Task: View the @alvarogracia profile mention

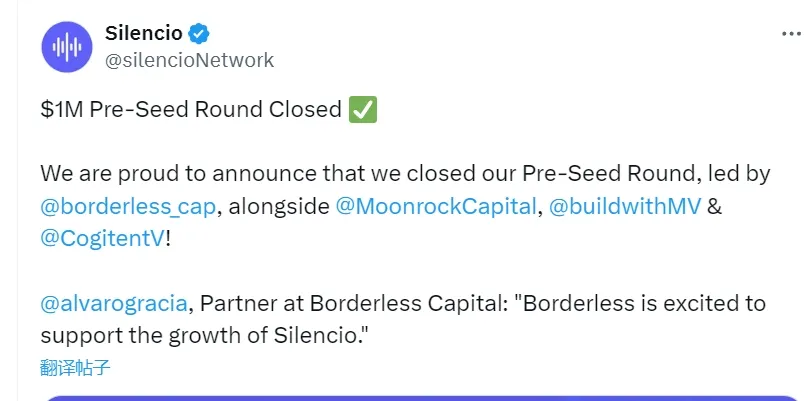Action: click(x=114, y=303)
